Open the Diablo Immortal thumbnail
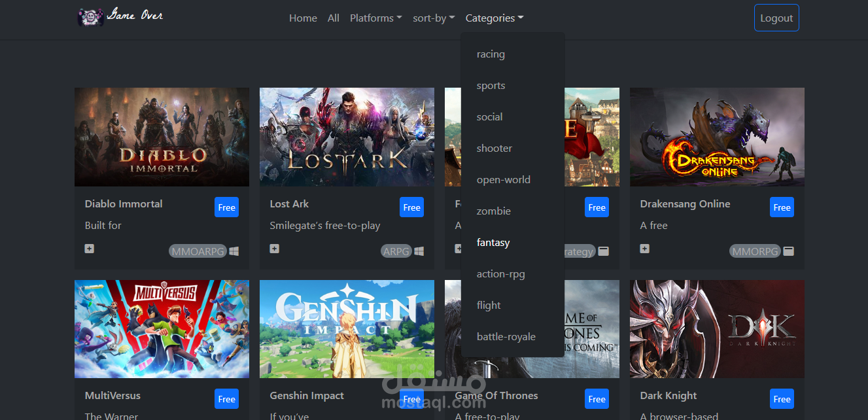Screen dimensions: 868x420 click(x=162, y=137)
